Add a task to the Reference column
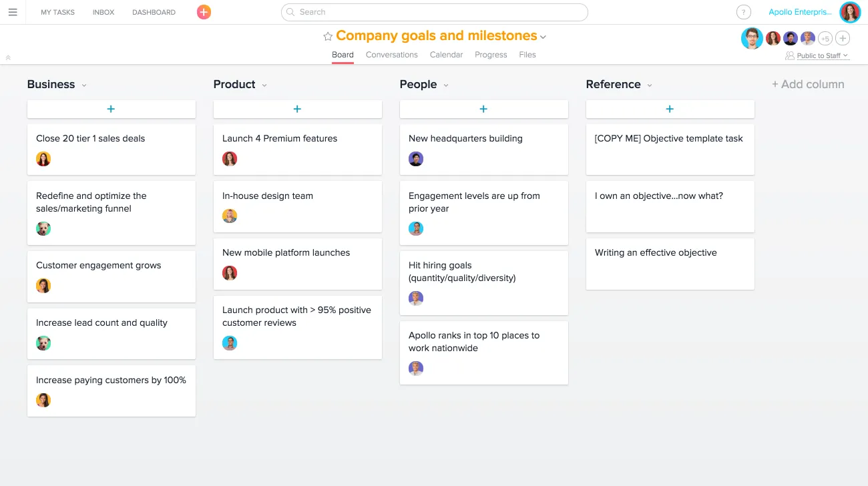The width and height of the screenshot is (868, 486). coord(670,109)
